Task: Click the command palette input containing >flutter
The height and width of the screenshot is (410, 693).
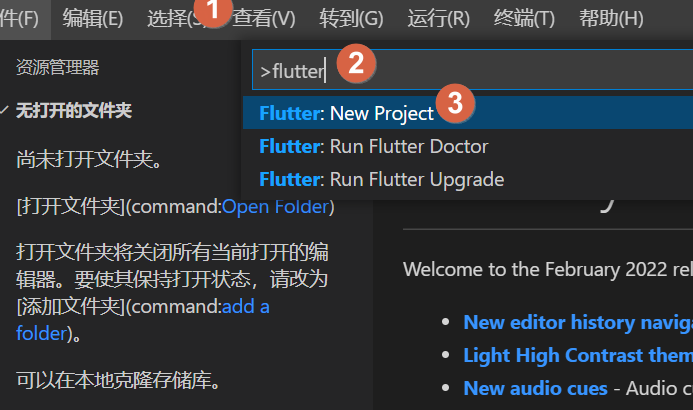Action: (x=472, y=70)
